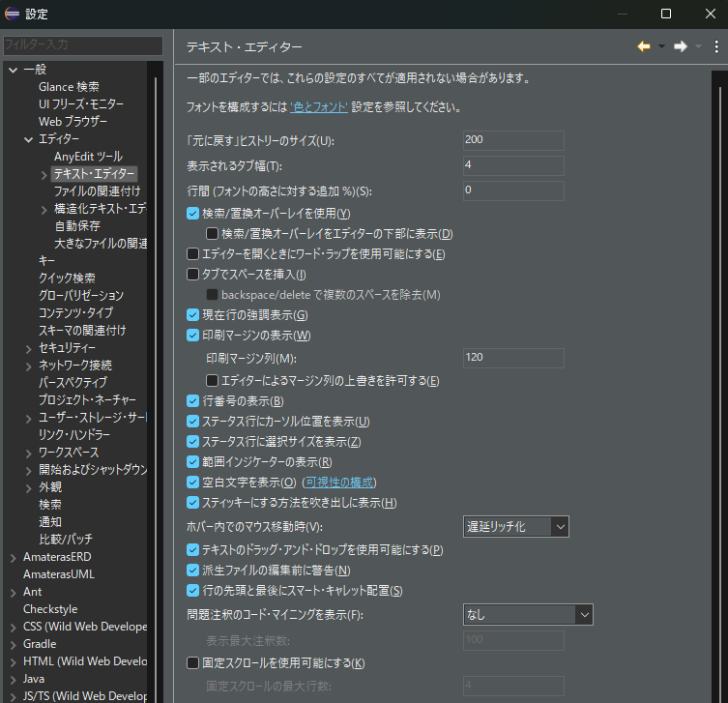Click the 印刷マージン列 input field
The width and height of the screenshot is (728, 703).
513,358
